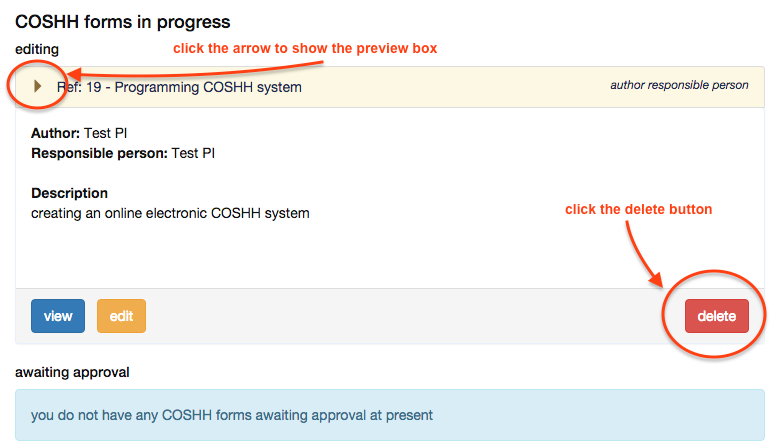Delete the Programming COSHH system form
This screenshot has width=775, height=444.
pos(716,316)
